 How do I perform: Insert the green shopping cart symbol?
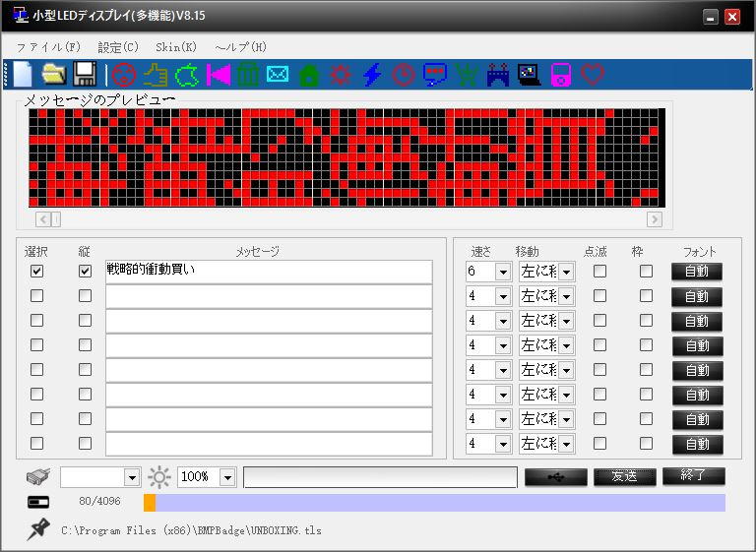[x=467, y=75]
